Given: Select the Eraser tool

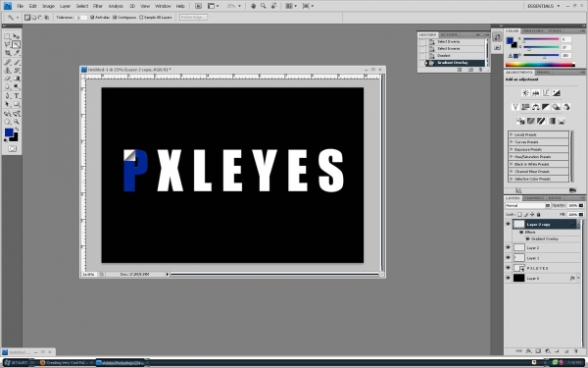Looking at the screenshot, I should point(7,79).
